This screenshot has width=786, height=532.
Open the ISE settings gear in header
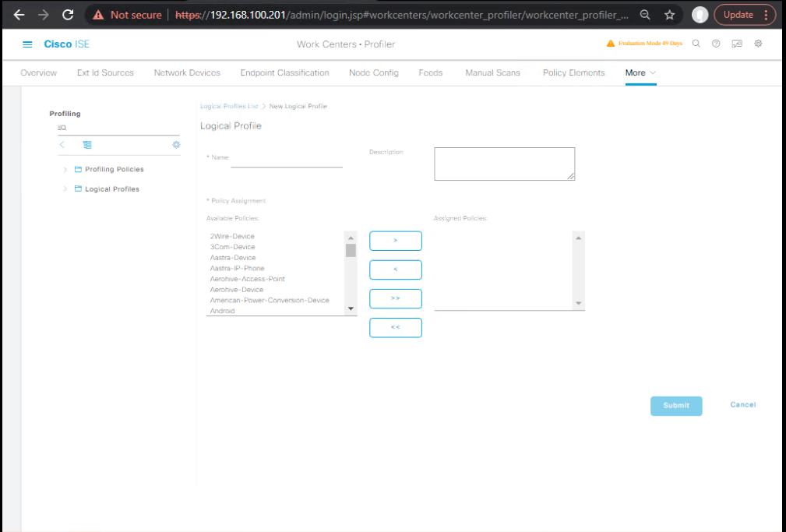[759, 44]
